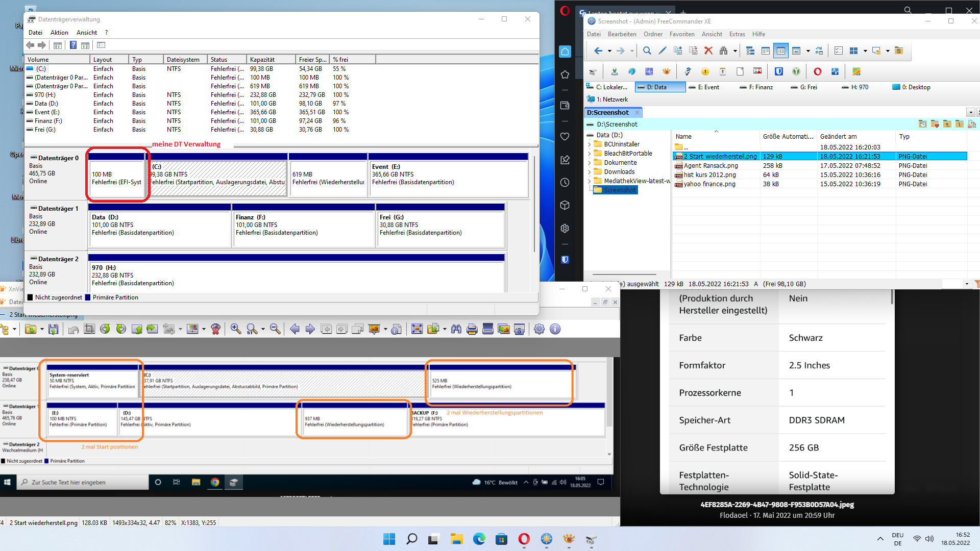Click the zoom in magnifier in XnView
This screenshot has width=980, height=551.
click(235, 329)
